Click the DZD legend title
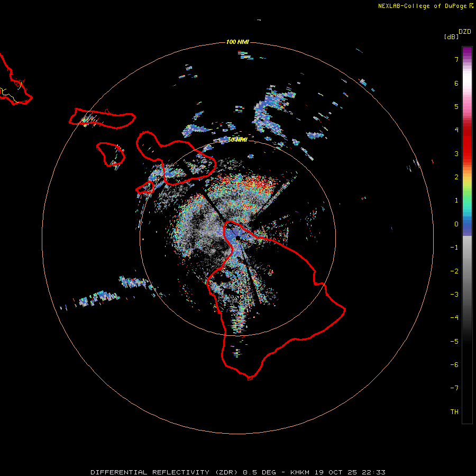Screen dimensions: 476x476 pos(465,32)
